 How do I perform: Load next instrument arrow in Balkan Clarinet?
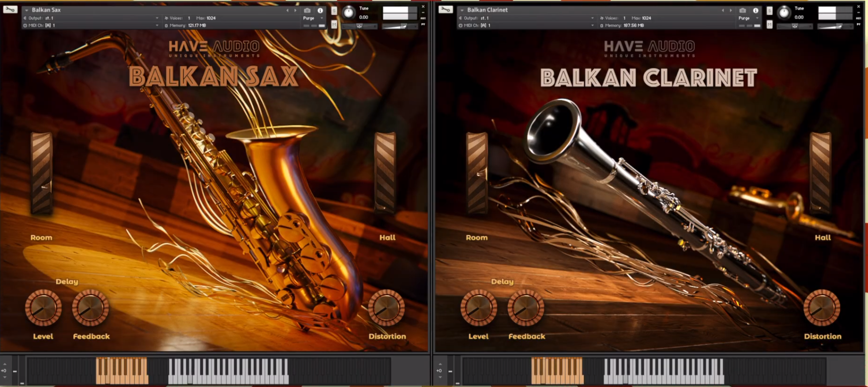[x=731, y=10]
